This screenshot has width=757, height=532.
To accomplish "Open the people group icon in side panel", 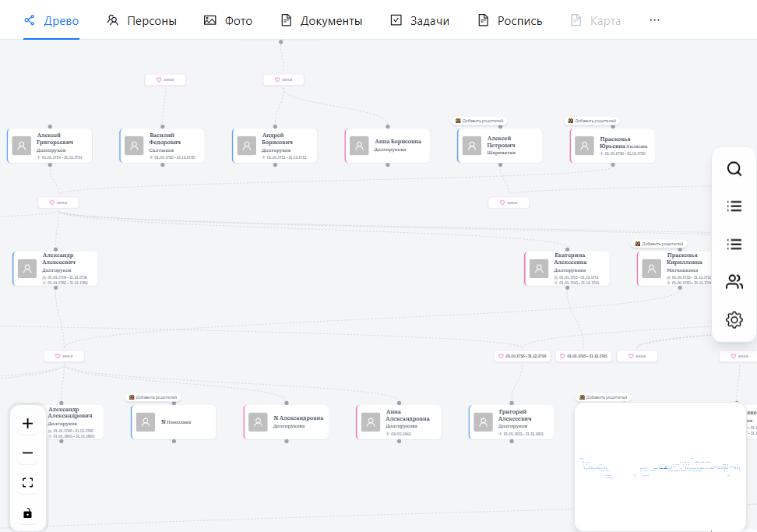I will (734, 282).
